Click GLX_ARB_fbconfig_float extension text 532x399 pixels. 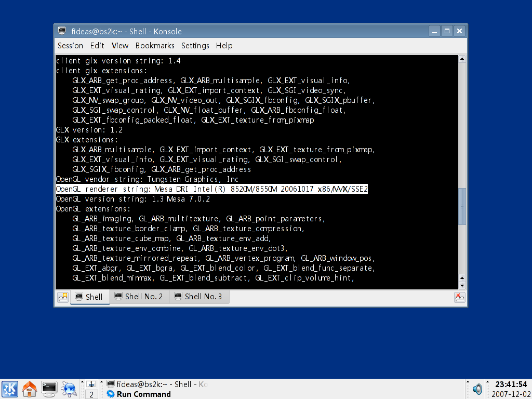(297, 110)
